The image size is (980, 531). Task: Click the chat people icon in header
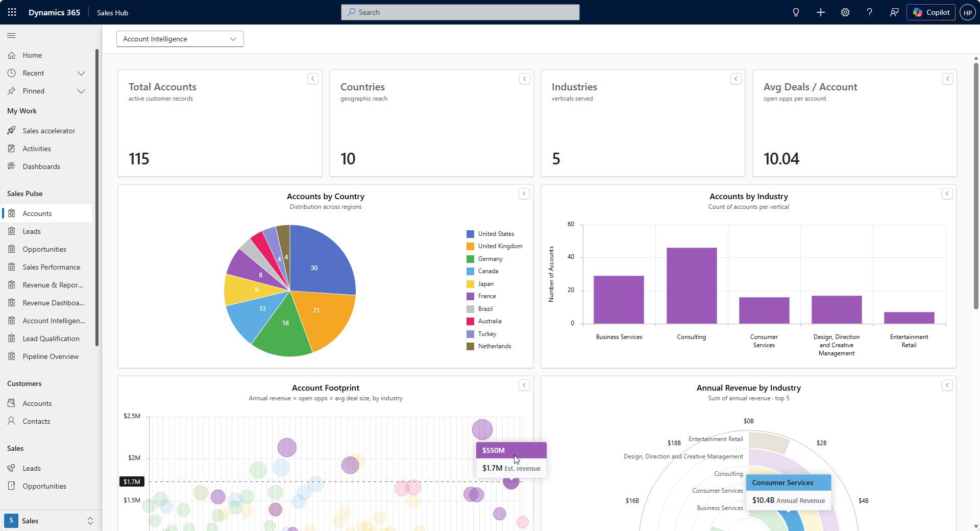[894, 12]
